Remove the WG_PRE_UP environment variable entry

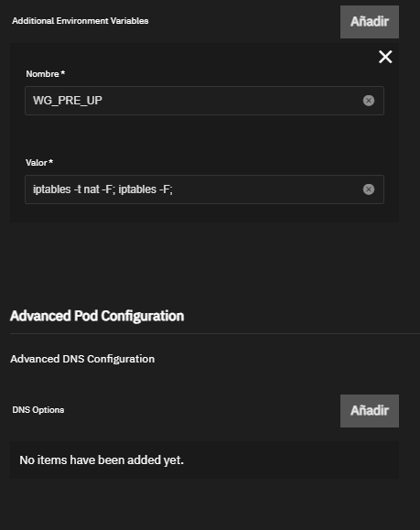click(385, 57)
